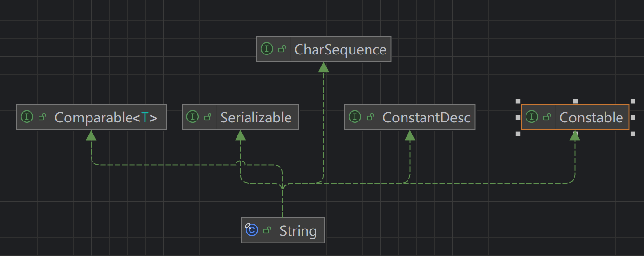This screenshot has height=256, width=644.
Task: Click the open-lock icon on ConstantDesc
Action: (x=370, y=117)
